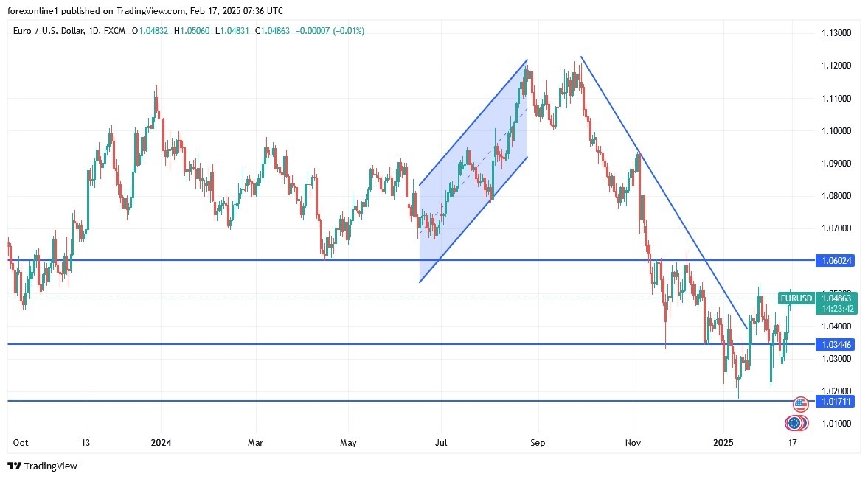Click the 2025 label on time axis
Viewport: 868px width, 479px height.
tap(723, 443)
